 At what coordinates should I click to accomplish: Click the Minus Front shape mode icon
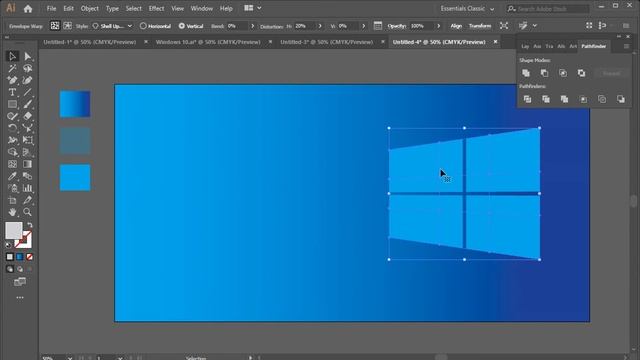(544, 73)
